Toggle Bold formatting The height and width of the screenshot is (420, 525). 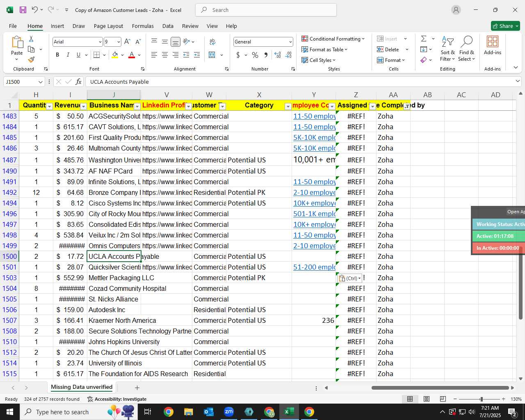pyautogui.click(x=57, y=55)
